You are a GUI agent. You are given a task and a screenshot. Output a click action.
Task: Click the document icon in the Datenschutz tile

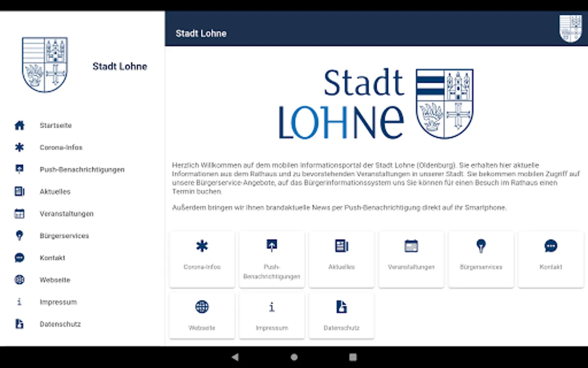pyautogui.click(x=342, y=307)
